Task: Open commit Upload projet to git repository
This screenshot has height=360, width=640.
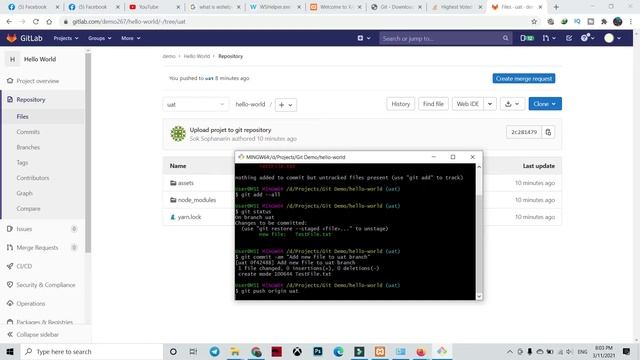Action: (x=230, y=130)
